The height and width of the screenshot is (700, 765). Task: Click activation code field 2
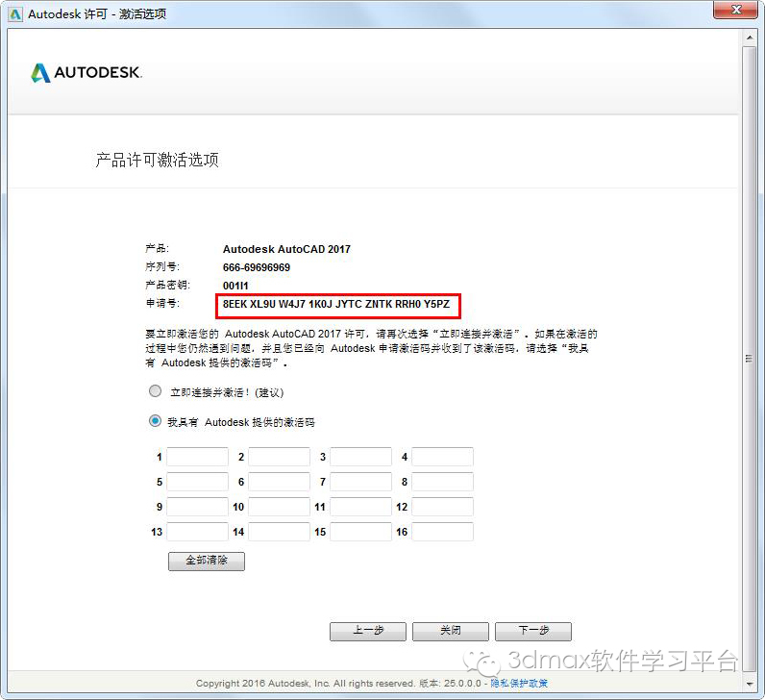point(279,457)
